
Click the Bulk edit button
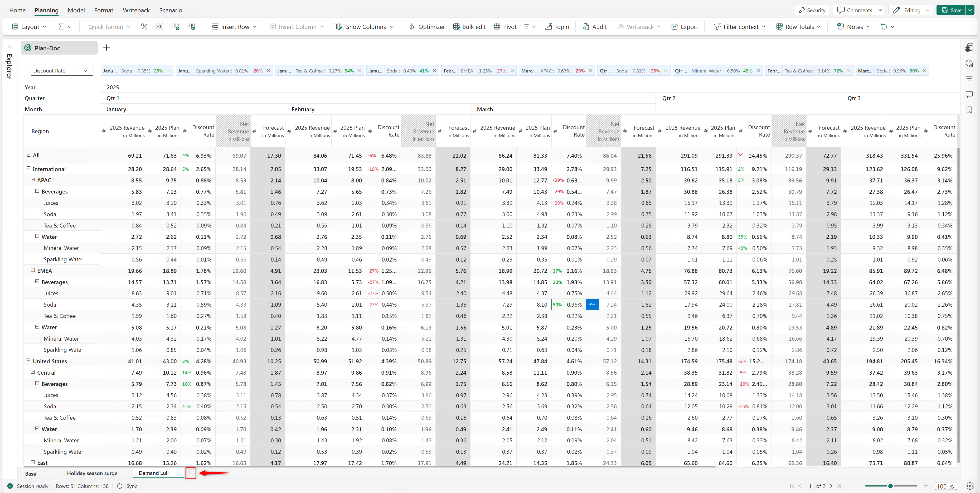click(x=469, y=27)
